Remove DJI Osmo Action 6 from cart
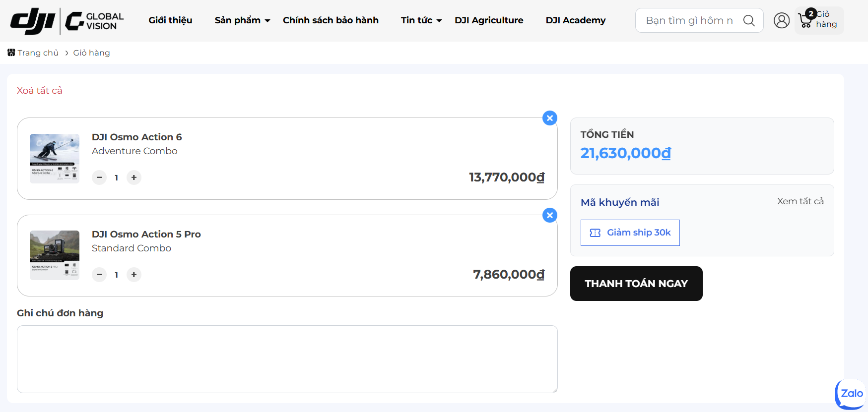868x412 pixels. (x=549, y=118)
